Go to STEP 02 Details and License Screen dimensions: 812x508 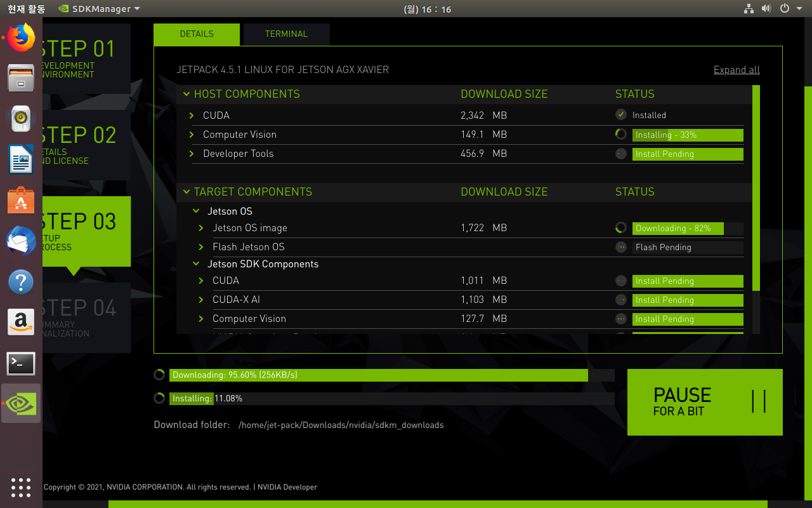tap(86, 145)
